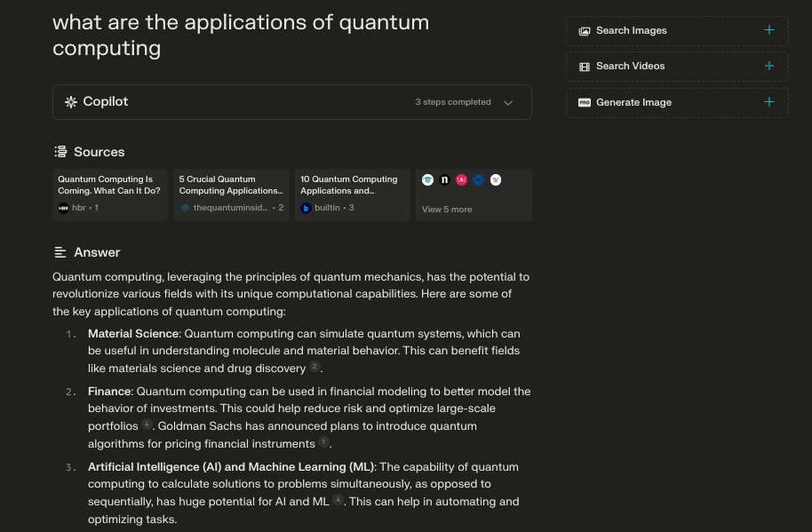
Task: Click the Search Videos button label
Action: [x=630, y=67]
